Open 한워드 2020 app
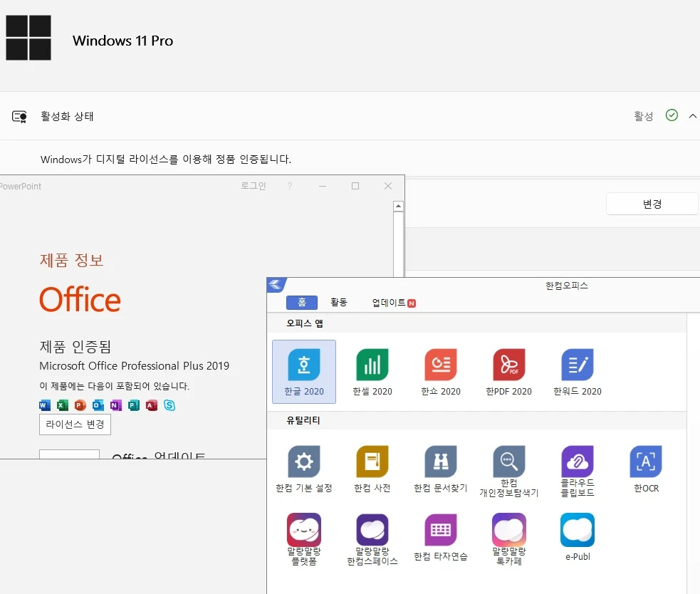 pyautogui.click(x=578, y=372)
